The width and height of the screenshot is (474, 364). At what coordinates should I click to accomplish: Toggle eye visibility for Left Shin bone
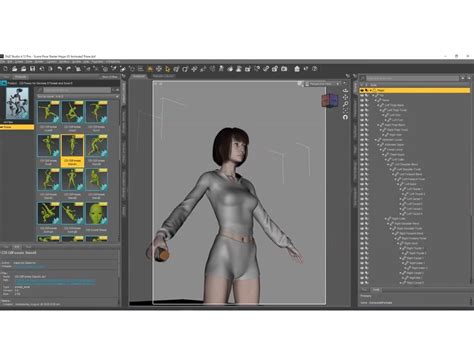(362, 115)
